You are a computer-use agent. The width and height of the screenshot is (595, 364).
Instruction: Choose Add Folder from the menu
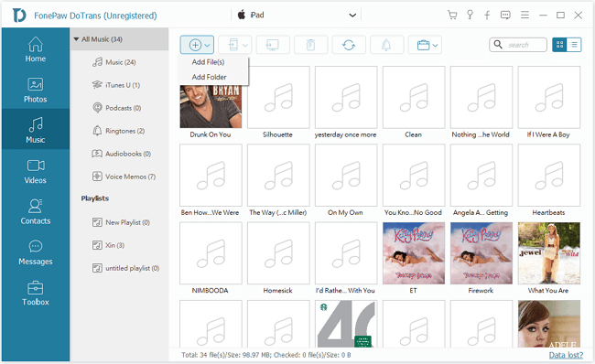click(x=209, y=77)
